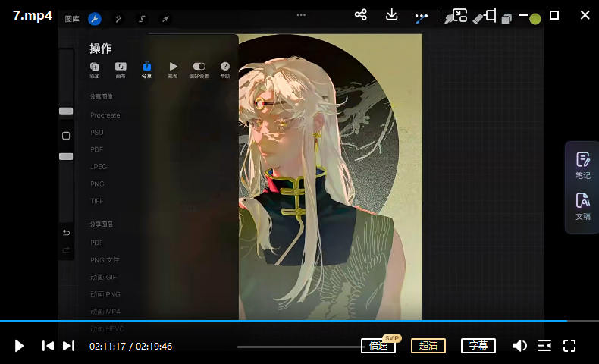Click the download icon in player header

click(392, 15)
